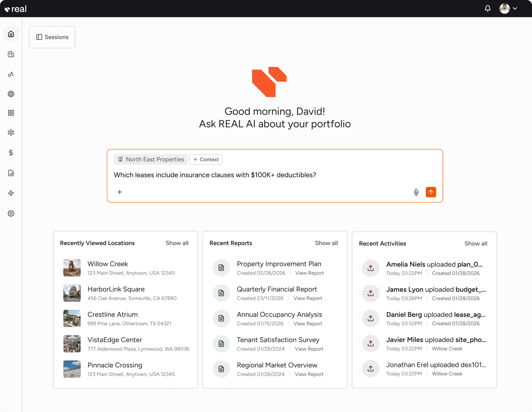Click in the prompt text about insurance clauses
Image resolution: width=532 pixels, height=412 pixels.
(x=215, y=175)
